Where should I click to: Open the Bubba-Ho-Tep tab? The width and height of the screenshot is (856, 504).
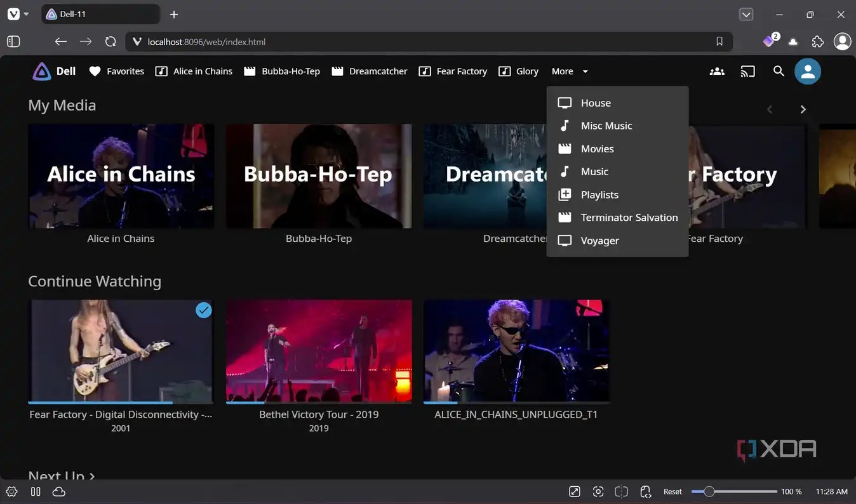coord(282,71)
